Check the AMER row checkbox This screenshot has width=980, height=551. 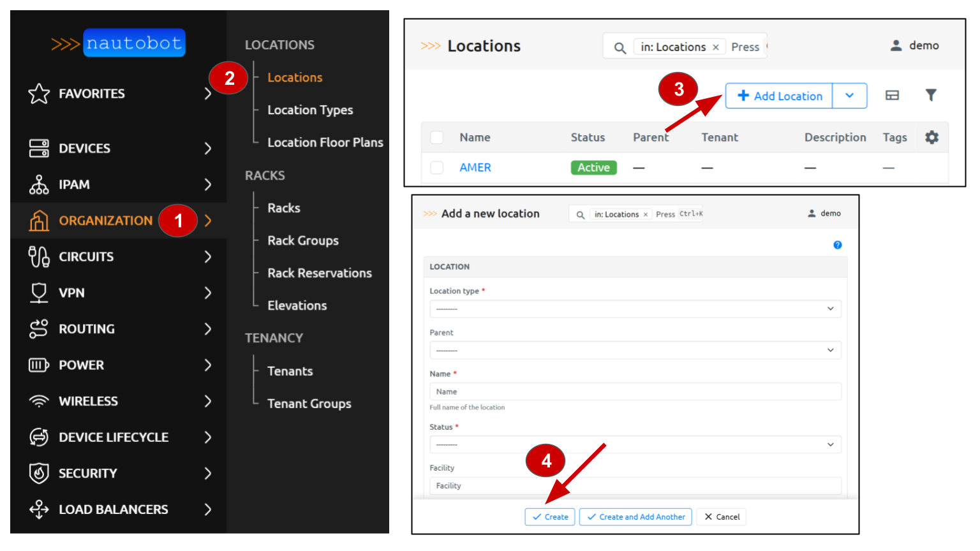pos(437,168)
